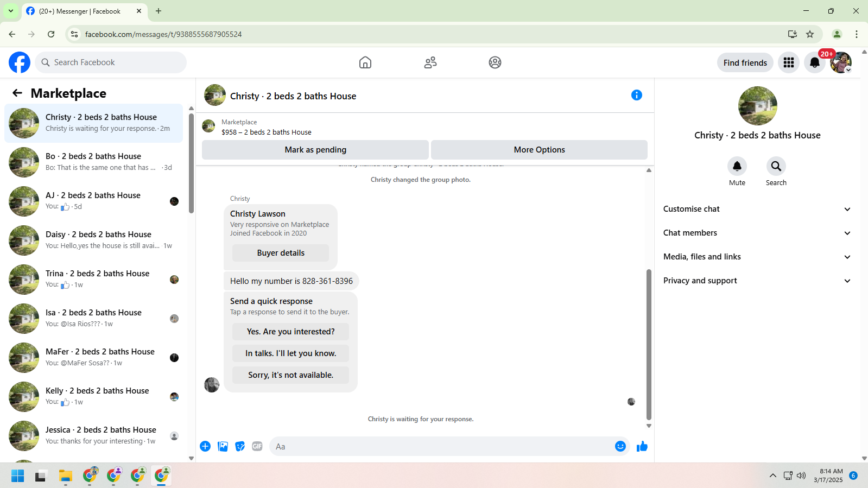Open conversation information icon
The width and height of the screenshot is (868, 488).
(637, 95)
